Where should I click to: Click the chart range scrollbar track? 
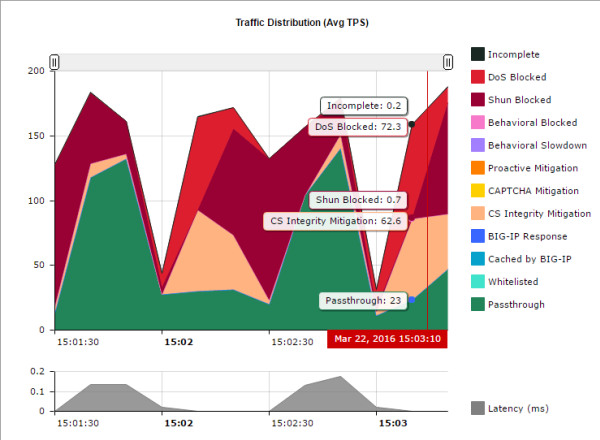250,62
